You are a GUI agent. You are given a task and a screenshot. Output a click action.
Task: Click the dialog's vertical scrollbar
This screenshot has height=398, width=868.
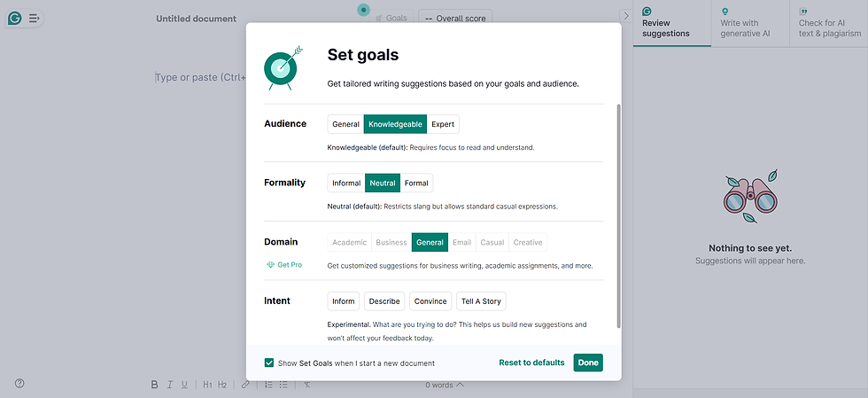pyautogui.click(x=619, y=215)
